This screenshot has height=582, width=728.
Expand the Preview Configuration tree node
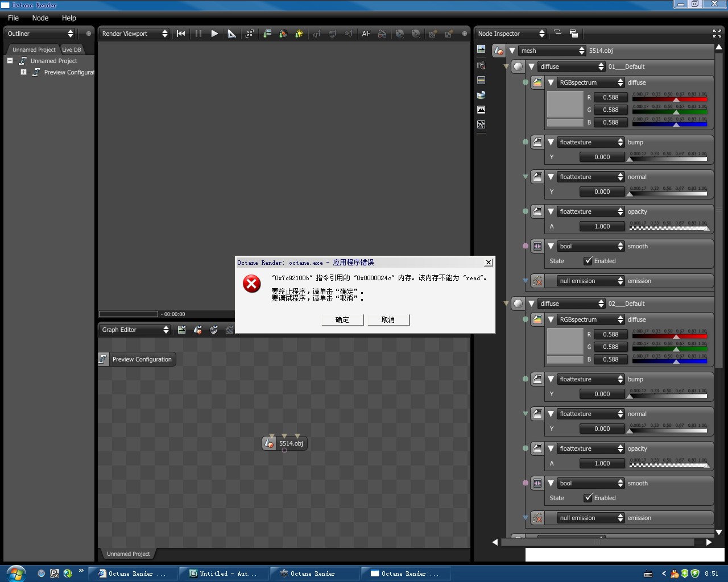point(23,72)
